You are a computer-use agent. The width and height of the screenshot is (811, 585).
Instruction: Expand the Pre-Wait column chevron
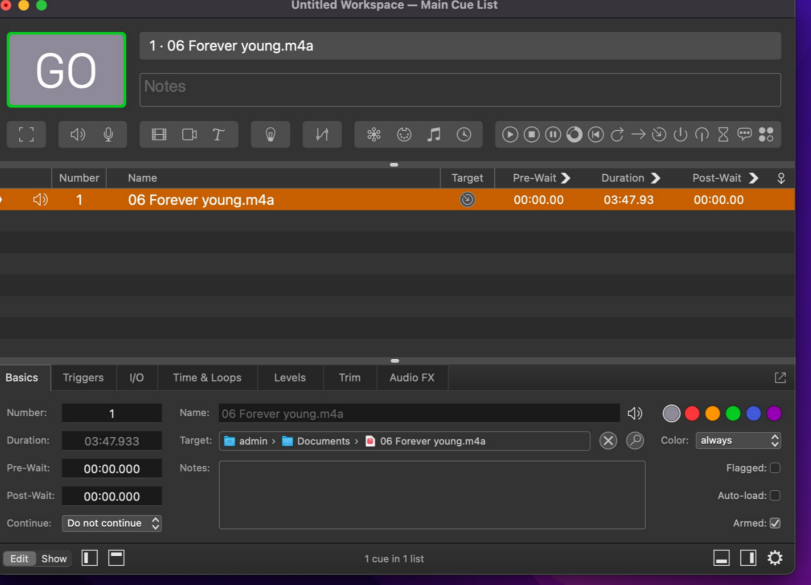(566, 178)
